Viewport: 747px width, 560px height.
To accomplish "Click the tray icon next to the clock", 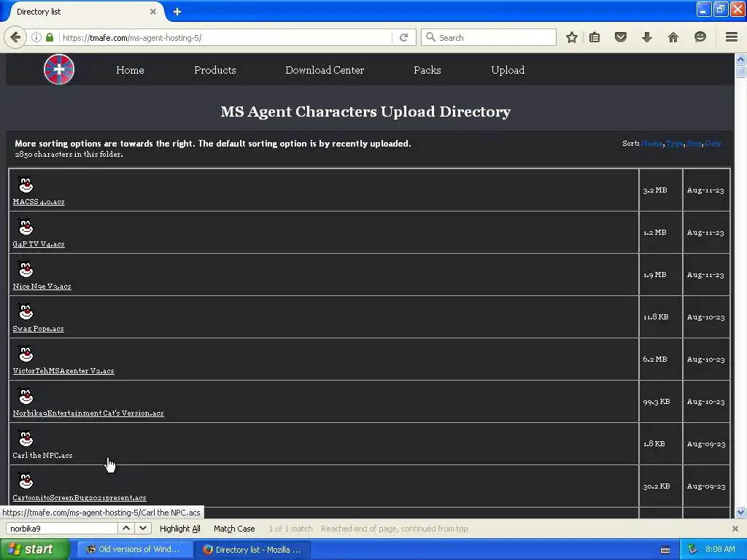I will tap(692, 549).
